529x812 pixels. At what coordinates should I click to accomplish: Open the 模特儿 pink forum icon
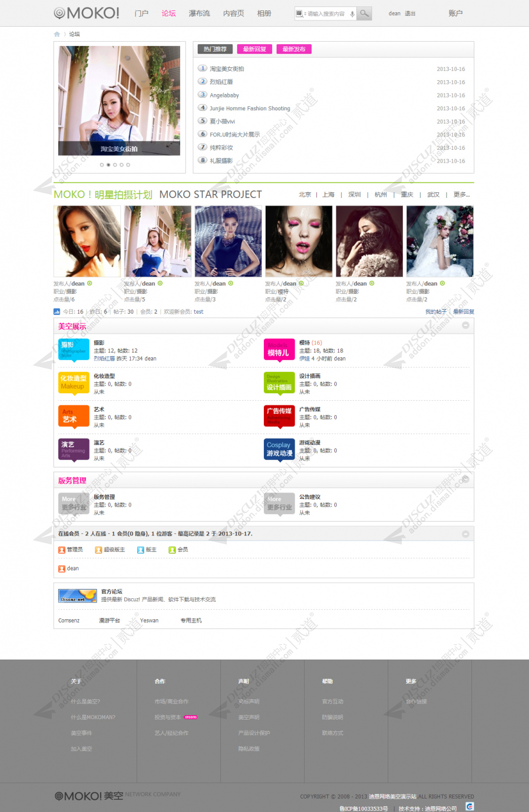(279, 350)
